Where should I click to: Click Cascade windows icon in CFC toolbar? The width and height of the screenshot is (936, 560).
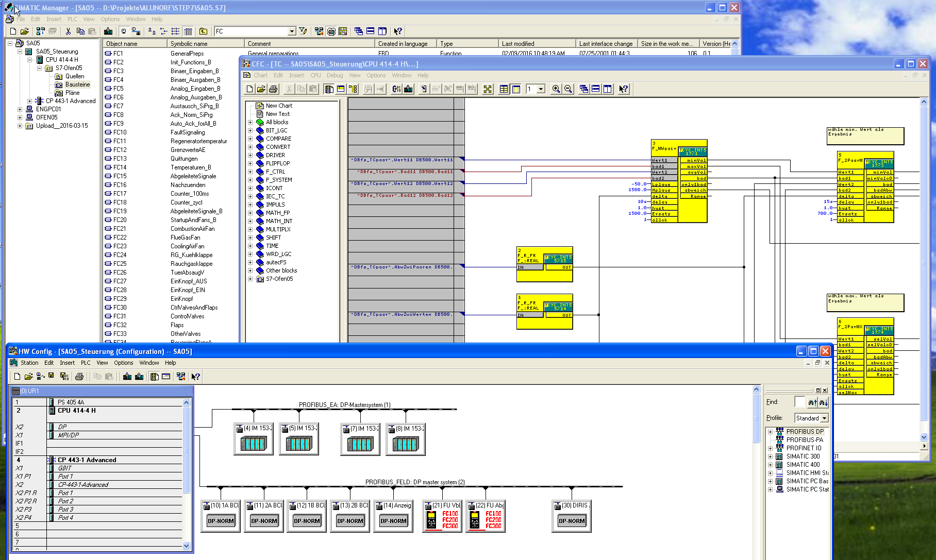point(584,89)
